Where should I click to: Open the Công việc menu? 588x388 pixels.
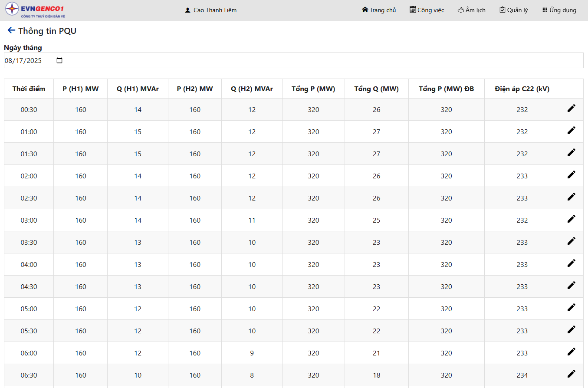coord(427,10)
